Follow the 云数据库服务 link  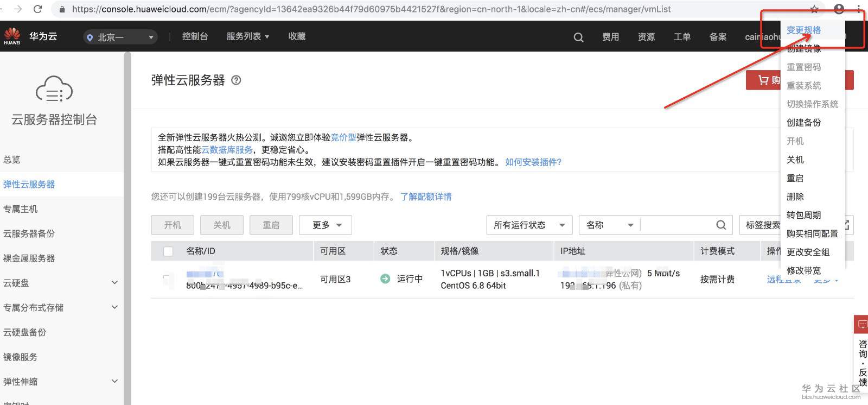(227, 150)
